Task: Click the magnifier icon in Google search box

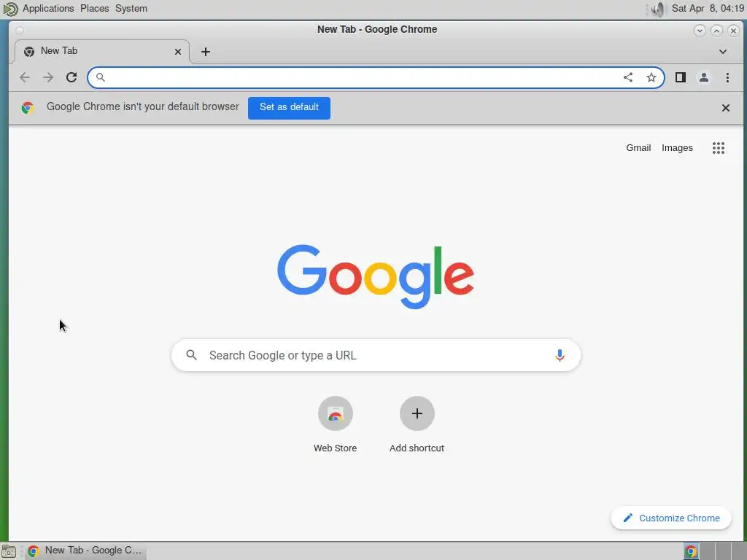Action: [192, 355]
